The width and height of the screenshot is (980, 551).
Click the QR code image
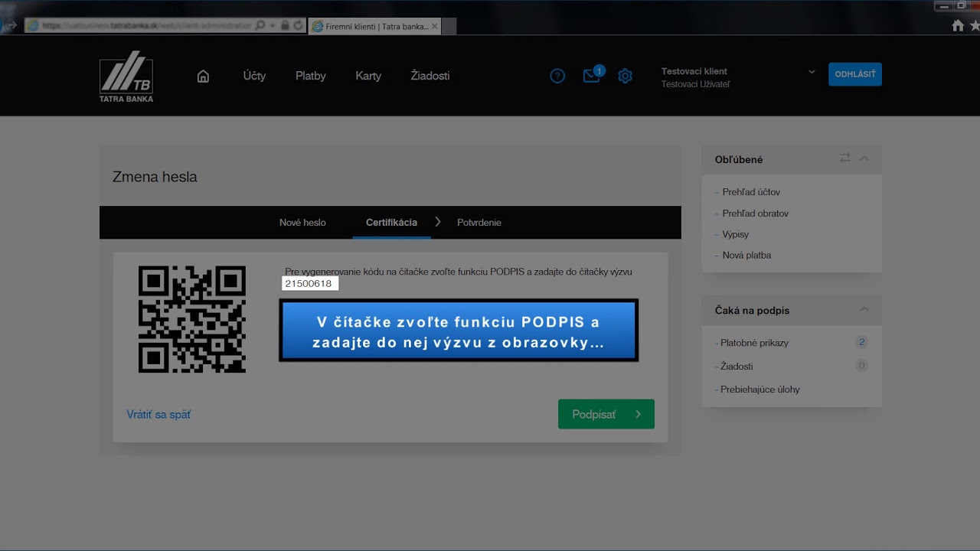pos(192,319)
